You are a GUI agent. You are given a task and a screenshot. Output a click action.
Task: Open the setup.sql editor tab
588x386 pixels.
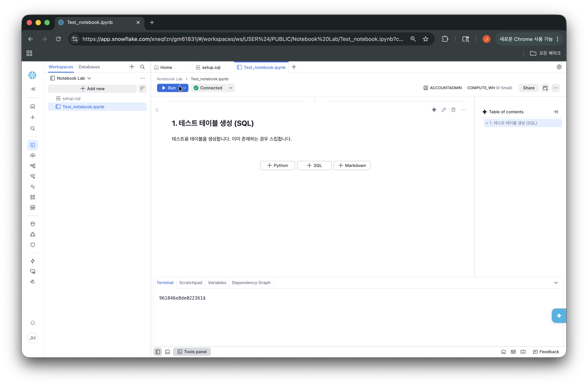click(x=211, y=67)
